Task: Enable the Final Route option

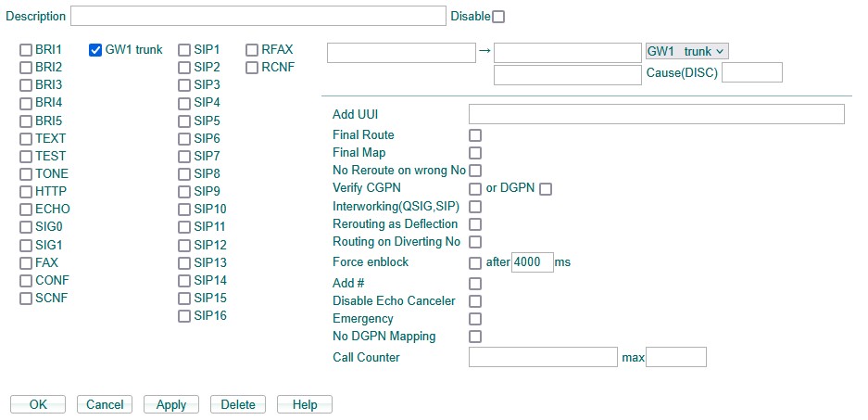Action: (475, 135)
